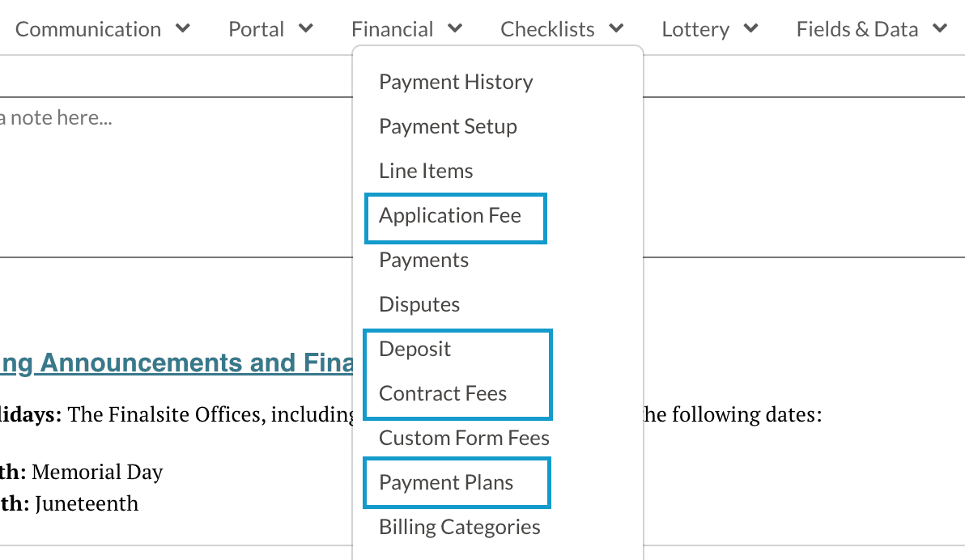Select Deposit from the menu

tap(414, 349)
